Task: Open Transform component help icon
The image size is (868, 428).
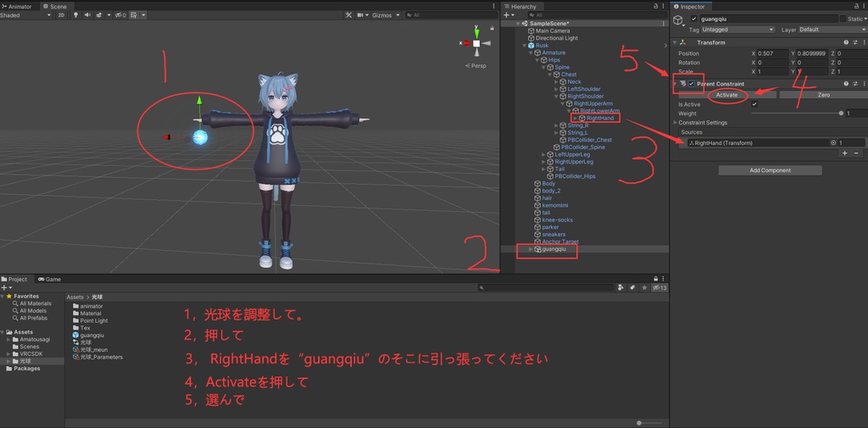Action: click(846, 42)
